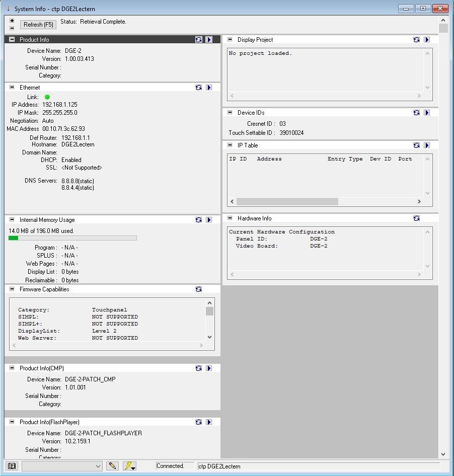Collapse the IP Table section
Viewport: 454px width, 476px height.
pyautogui.click(x=230, y=145)
